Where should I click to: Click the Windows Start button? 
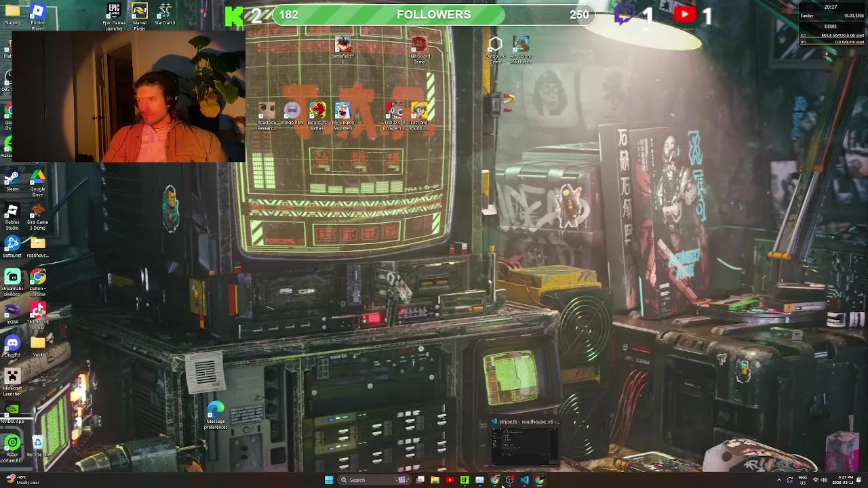(329, 480)
